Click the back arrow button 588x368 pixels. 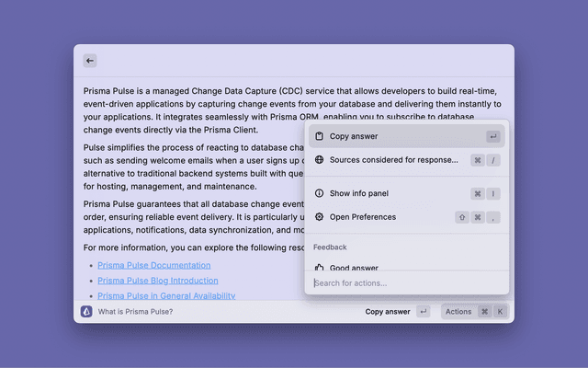pos(90,61)
